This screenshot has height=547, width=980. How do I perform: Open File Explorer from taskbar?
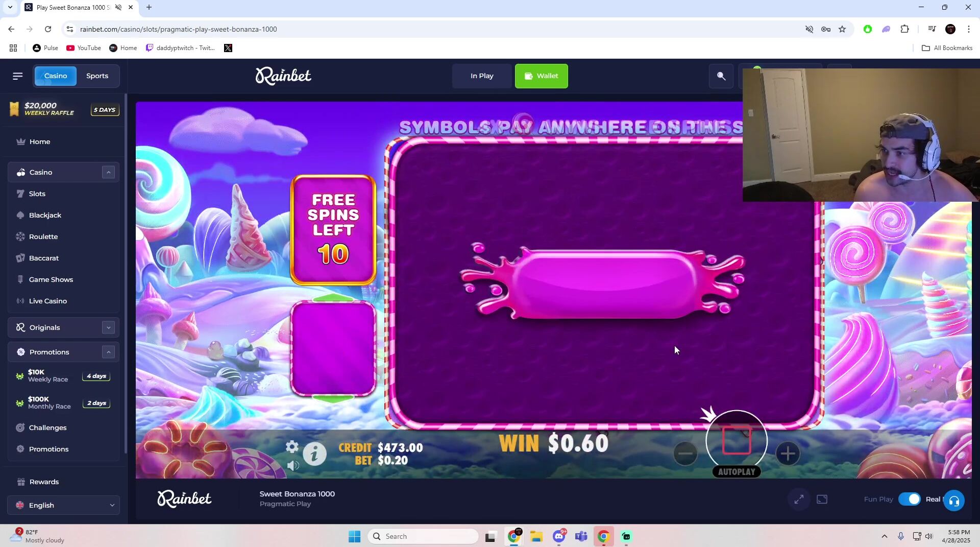point(536,536)
